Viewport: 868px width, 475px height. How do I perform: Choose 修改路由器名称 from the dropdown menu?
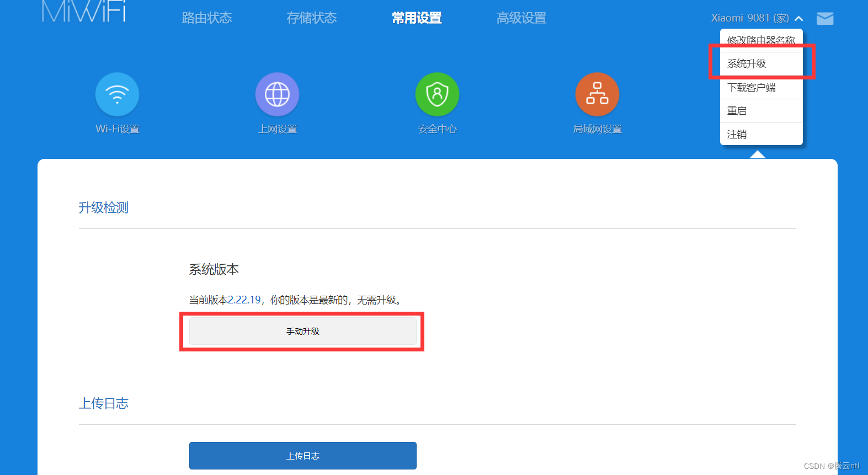761,40
